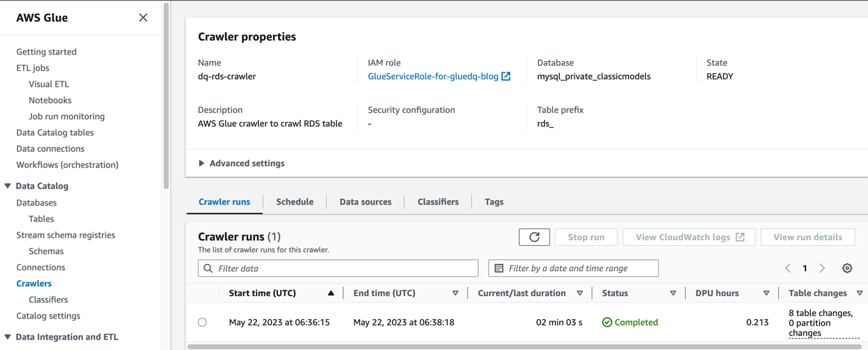Open Data connections in sidebar
Screen dimensions: 868x350
coord(50,149)
